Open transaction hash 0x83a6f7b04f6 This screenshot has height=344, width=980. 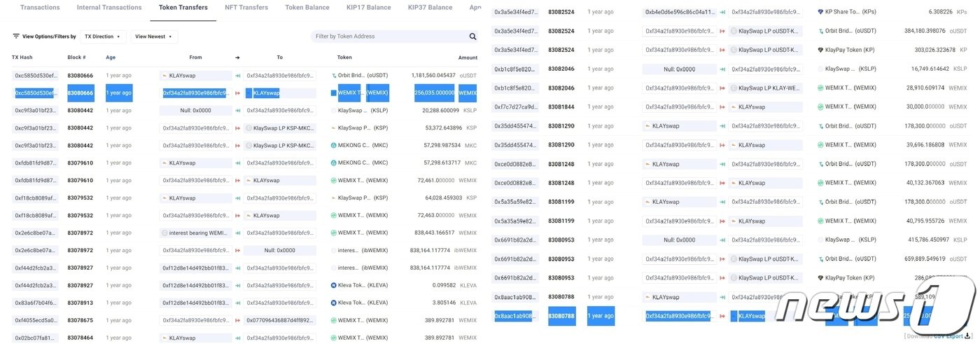(36, 303)
